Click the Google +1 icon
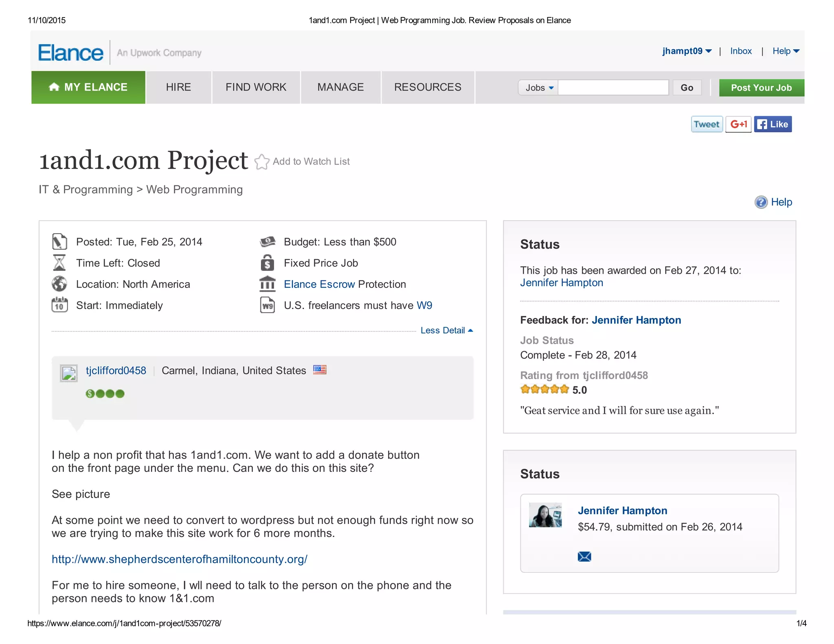 point(738,124)
